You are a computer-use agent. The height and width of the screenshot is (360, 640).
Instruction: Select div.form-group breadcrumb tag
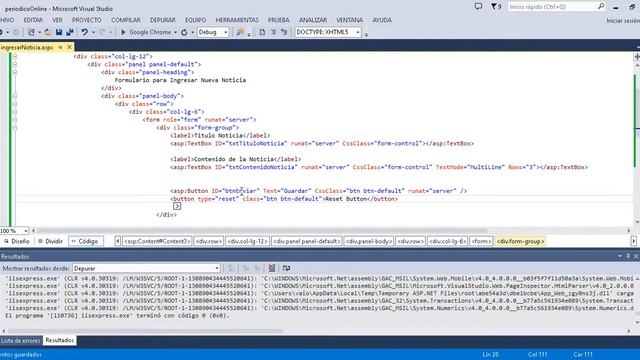pos(520,241)
